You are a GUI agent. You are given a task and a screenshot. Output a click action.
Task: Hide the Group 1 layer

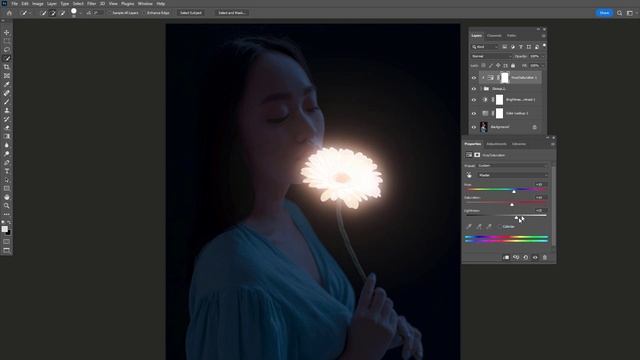coord(474,89)
